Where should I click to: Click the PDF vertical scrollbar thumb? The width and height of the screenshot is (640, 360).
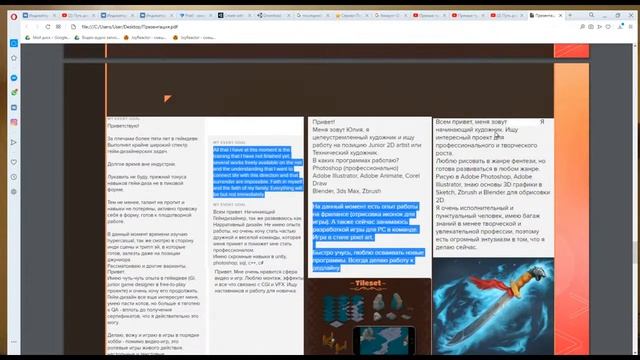(635, 252)
